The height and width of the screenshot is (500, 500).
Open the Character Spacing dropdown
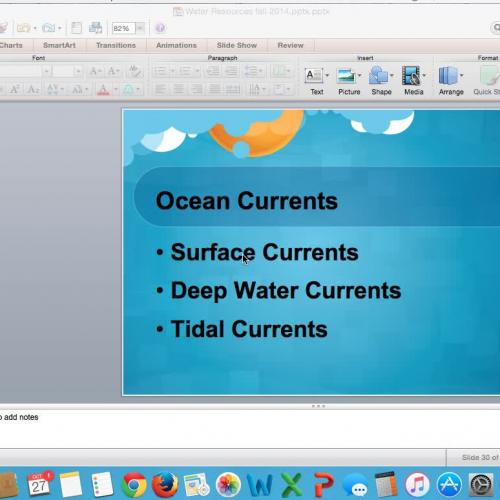[x=55, y=89]
